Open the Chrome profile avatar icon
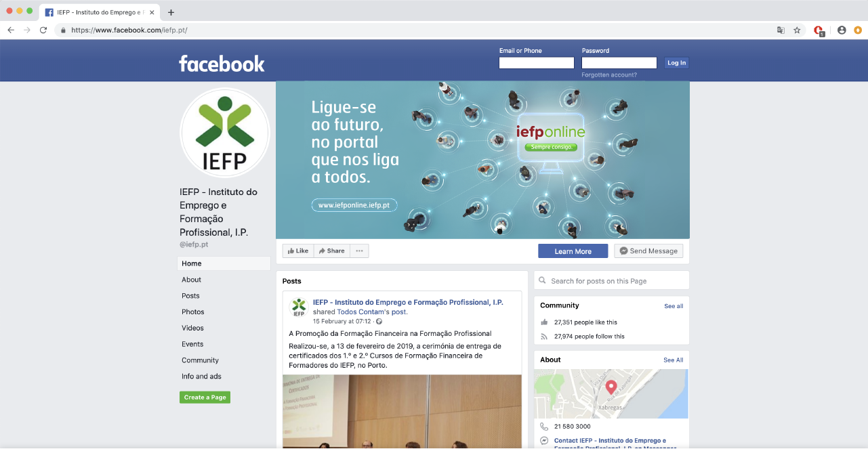The image size is (868, 449). (x=842, y=30)
